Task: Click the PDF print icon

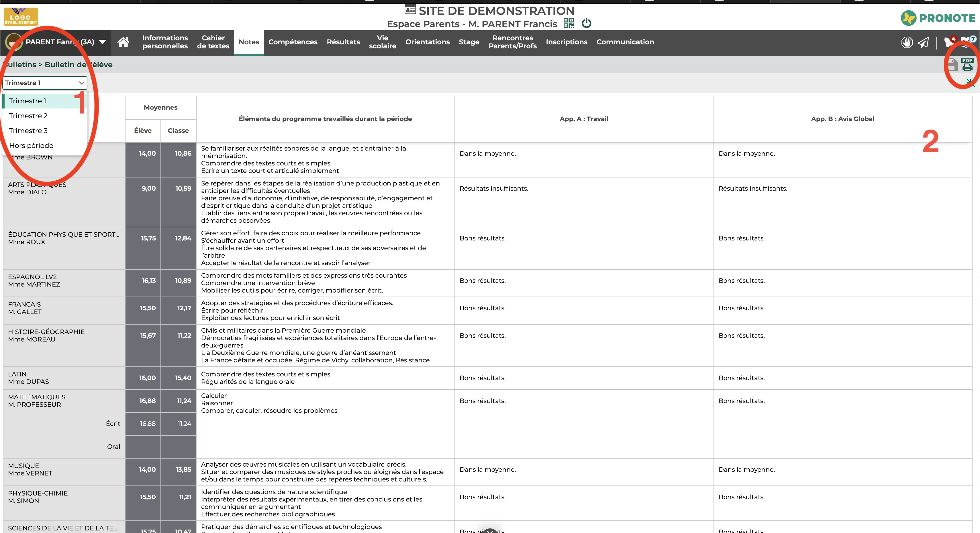Action: pyautogui.click(x=967, y=65)
